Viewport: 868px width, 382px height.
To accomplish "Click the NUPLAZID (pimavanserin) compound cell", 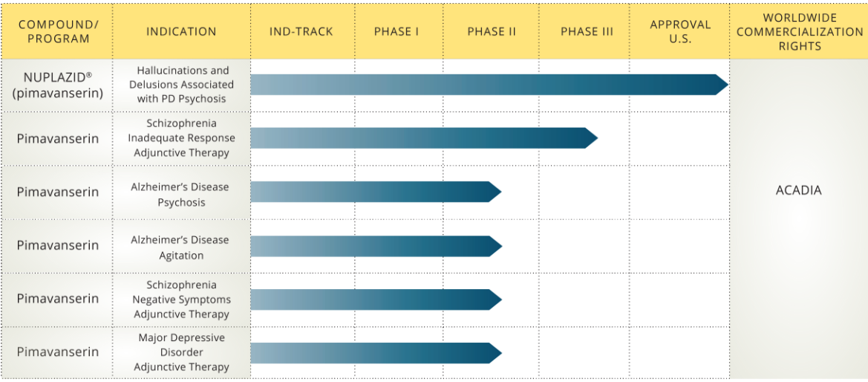I will (58, 85).
